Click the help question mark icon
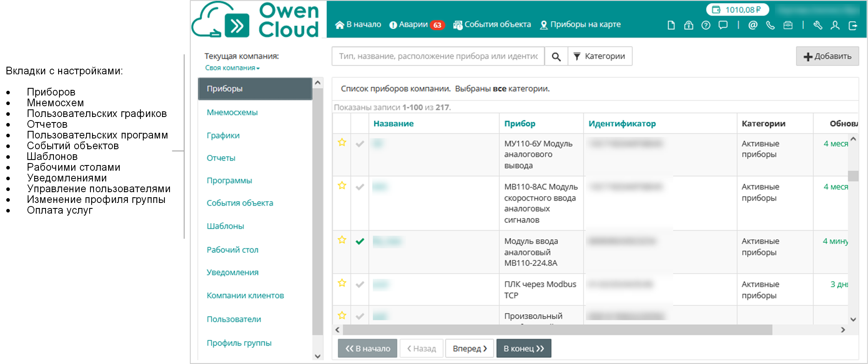The width and height of the screenshot is (868, 364). click(x=706, y=25)
